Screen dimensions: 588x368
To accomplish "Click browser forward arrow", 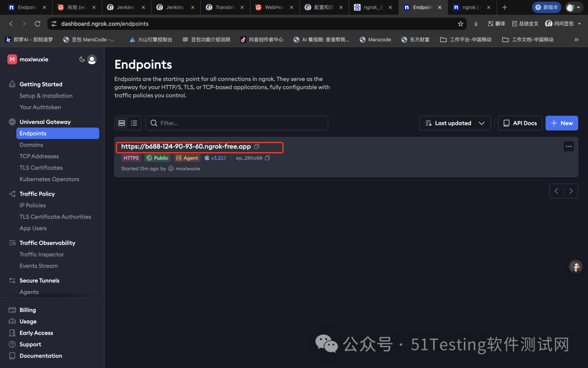I will coord(24,23).
